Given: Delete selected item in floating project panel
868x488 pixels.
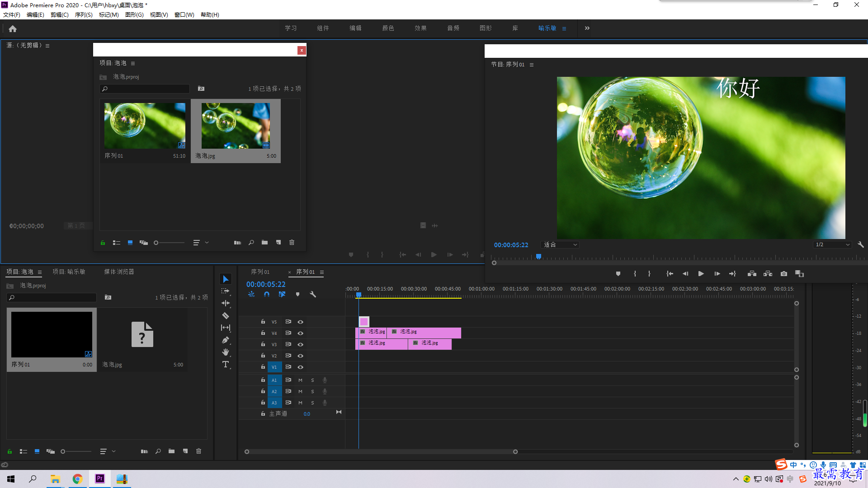Looking at the screenshot, I should (x=292, y=243).
